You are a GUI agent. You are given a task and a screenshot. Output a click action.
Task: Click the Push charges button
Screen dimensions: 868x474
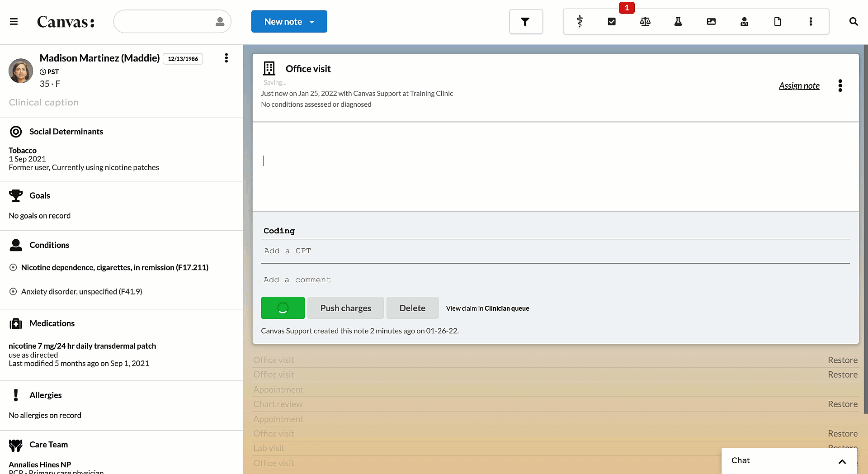click(345, 308)
